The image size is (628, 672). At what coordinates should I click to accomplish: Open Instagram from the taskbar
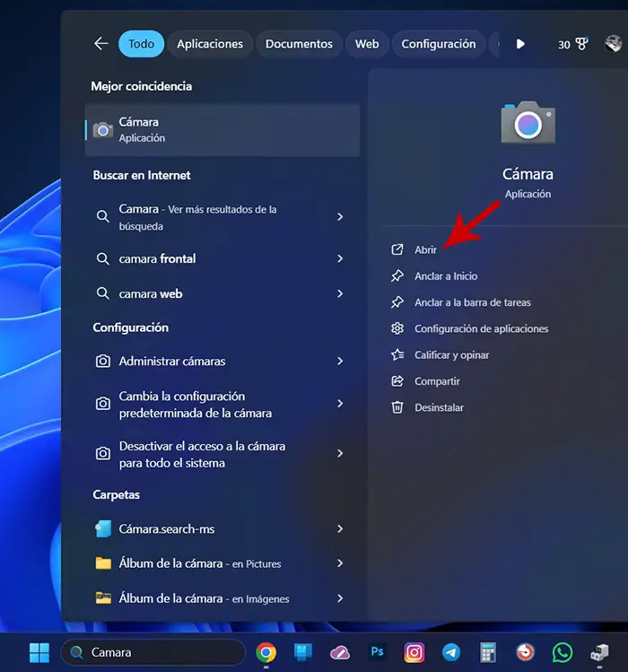414,652
